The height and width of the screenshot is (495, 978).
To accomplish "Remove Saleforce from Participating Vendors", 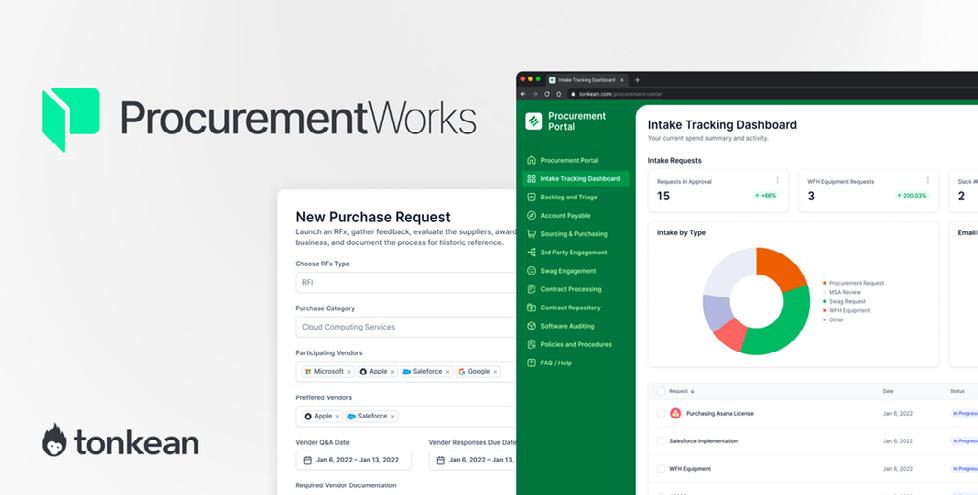I will click(447, 372).
